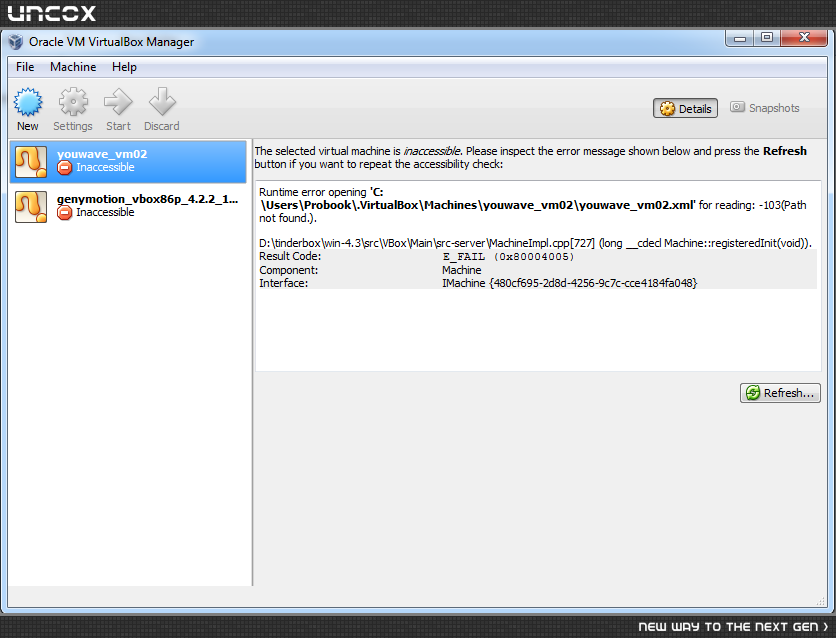Maximize the VirtualBox Manager window
This screenshot has height=638, width=836.
pos(767,38)
